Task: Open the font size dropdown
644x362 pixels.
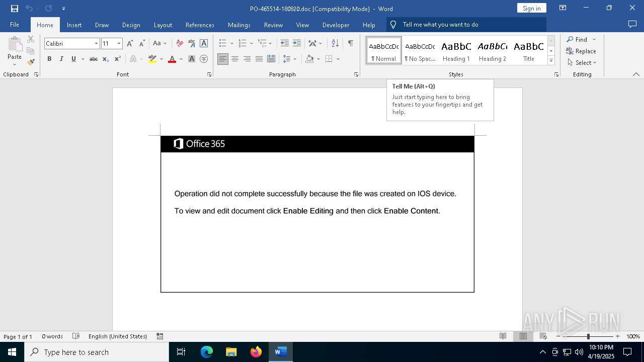Action: (x=119, y=44)
